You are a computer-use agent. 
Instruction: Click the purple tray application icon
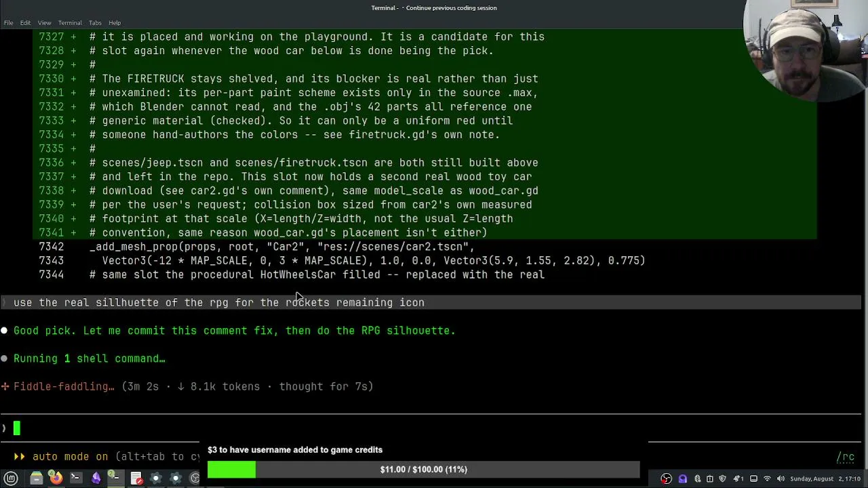pos(683,479)
